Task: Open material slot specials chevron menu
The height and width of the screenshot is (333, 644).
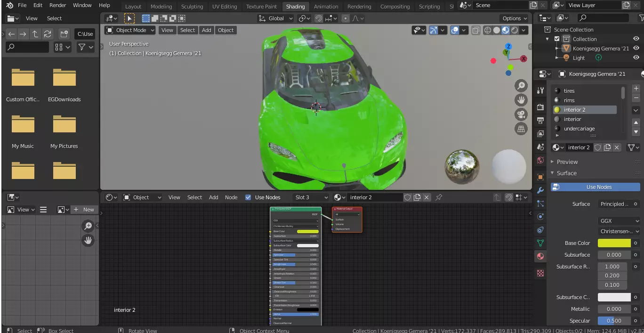Action: point(636,110)
